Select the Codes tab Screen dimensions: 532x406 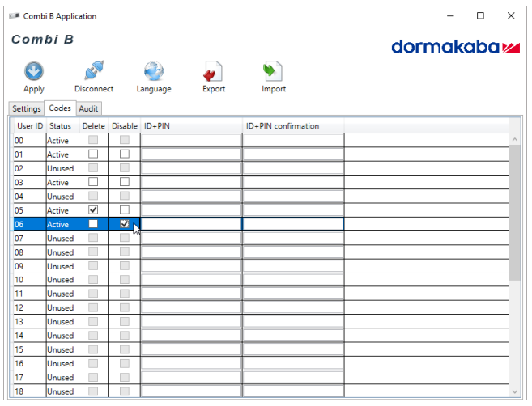point(60,108)
